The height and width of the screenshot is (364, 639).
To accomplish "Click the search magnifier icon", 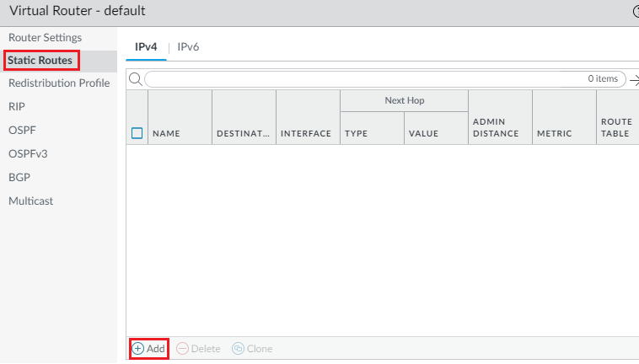I will point(134,79).
